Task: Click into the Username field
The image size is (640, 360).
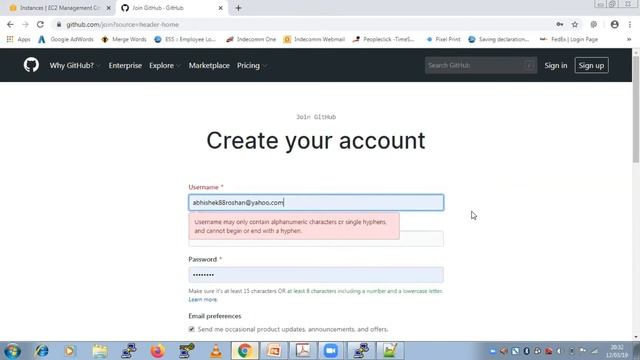Action: pyautogui.click(x=316, y=202)
